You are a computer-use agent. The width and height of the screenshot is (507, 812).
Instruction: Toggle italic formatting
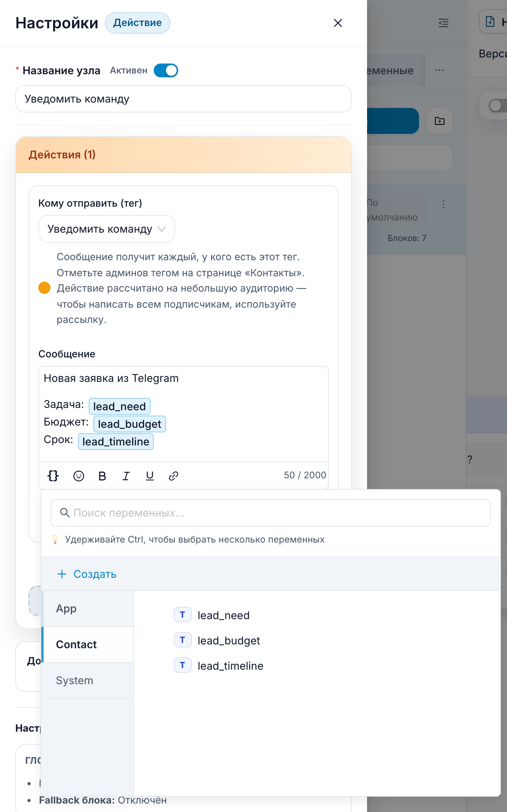tap(126, 476)
